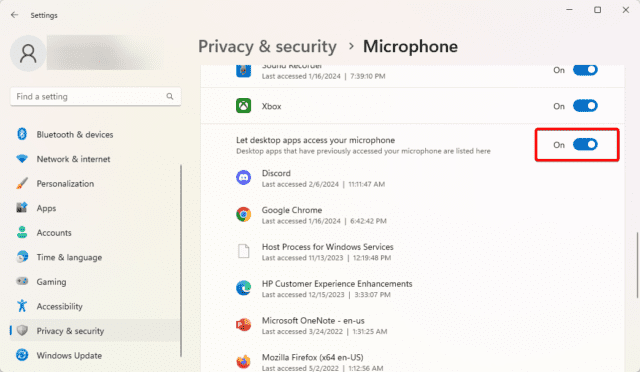Click the Mozilla Firefox app icon
Image resolution: width=640 pixels, height=372 pixels.
[244, 361]
